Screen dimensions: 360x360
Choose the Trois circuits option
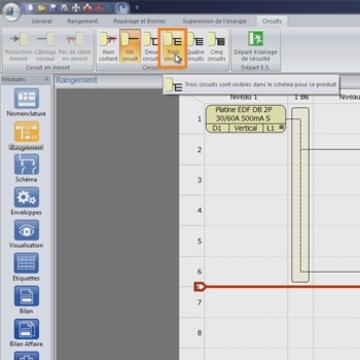(x=172, y=48)
